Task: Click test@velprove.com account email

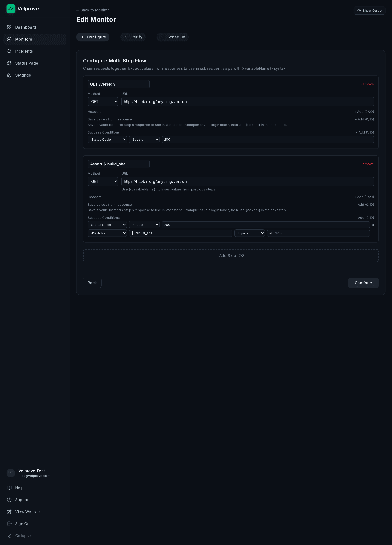Action: click(x=34, y=476)
